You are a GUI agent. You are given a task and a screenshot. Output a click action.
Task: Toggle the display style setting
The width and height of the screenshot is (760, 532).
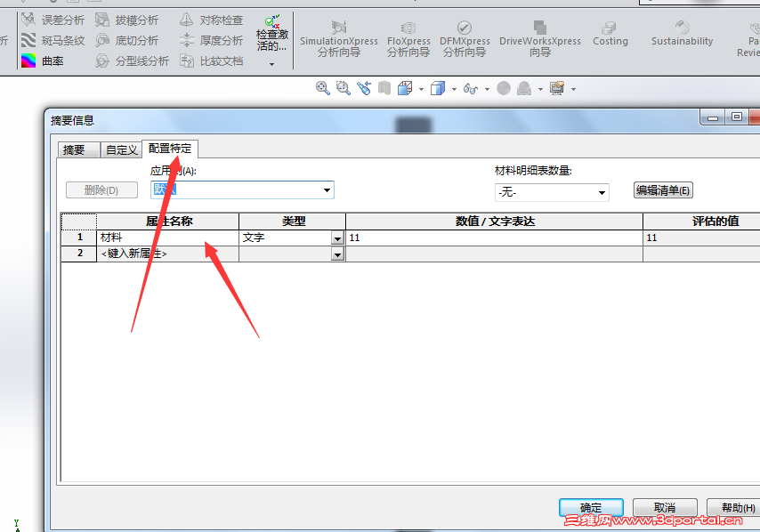(x=436, y=88)
